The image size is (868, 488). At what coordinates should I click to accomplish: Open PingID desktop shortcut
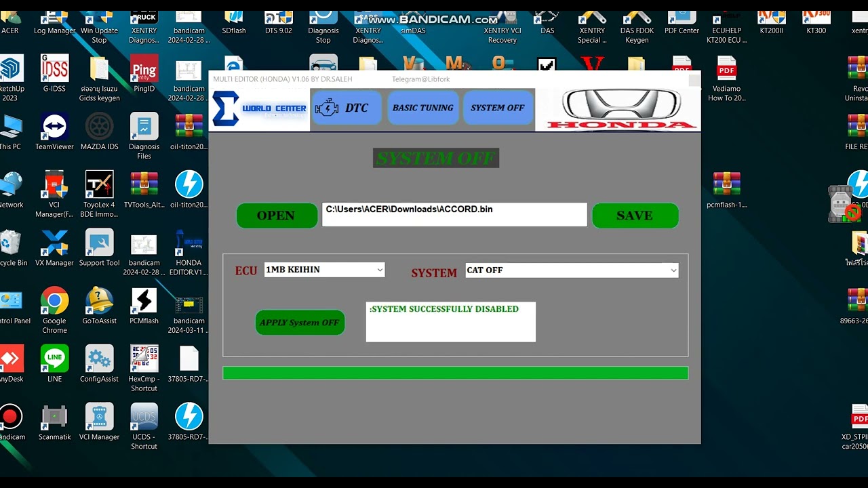point(144,73)
